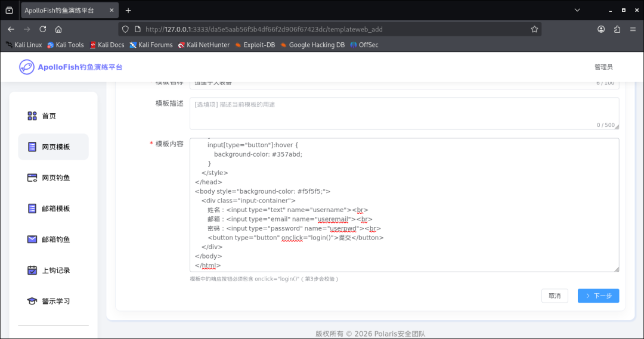Click the 上钩记录 calendar check icon

pos(32,270)
